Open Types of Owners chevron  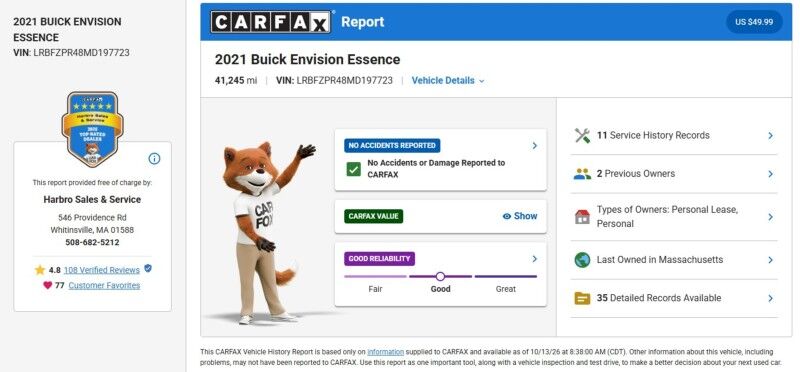770,217
